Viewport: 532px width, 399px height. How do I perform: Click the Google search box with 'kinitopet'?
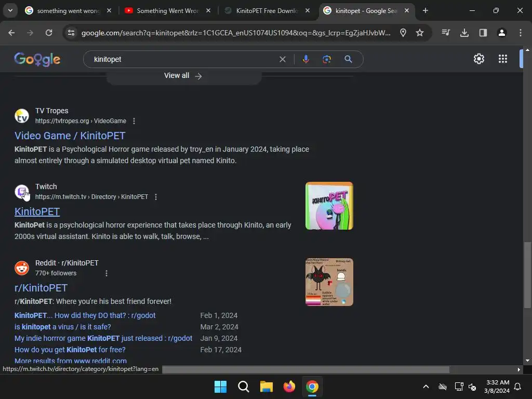pos(183,59)
